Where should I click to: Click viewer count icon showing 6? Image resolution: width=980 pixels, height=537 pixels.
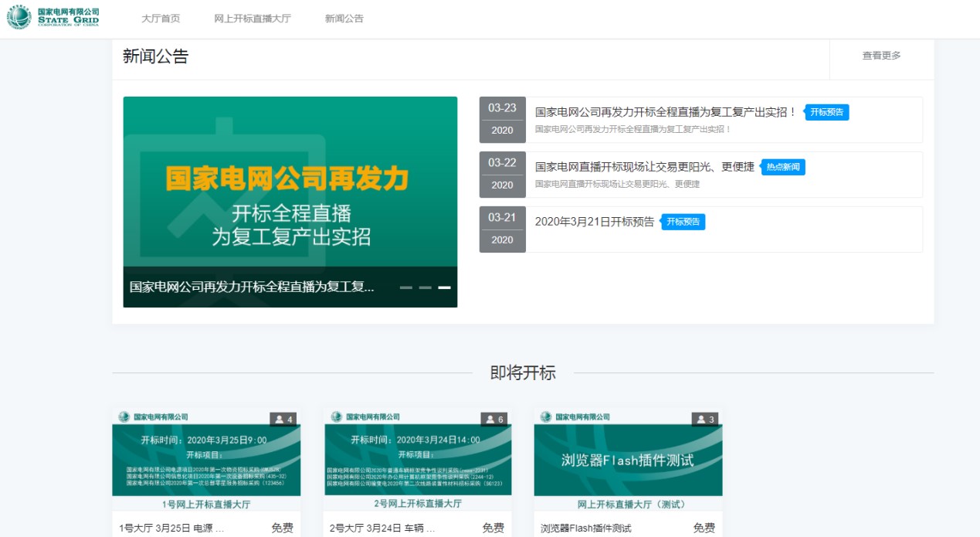[493, 419]
